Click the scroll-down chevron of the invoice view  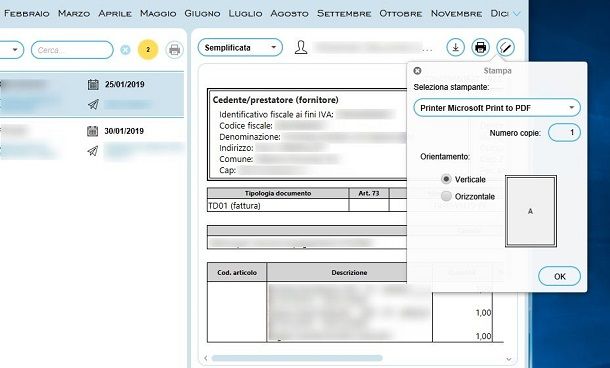point(508,359)
